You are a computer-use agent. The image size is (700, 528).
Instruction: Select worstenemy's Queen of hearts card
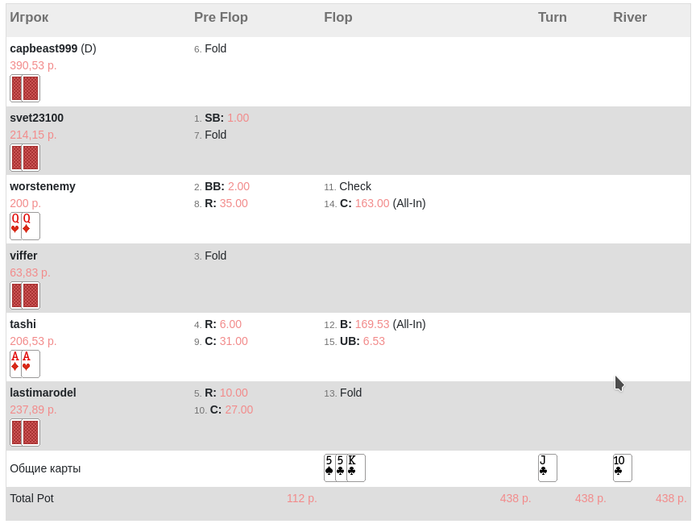16,226
